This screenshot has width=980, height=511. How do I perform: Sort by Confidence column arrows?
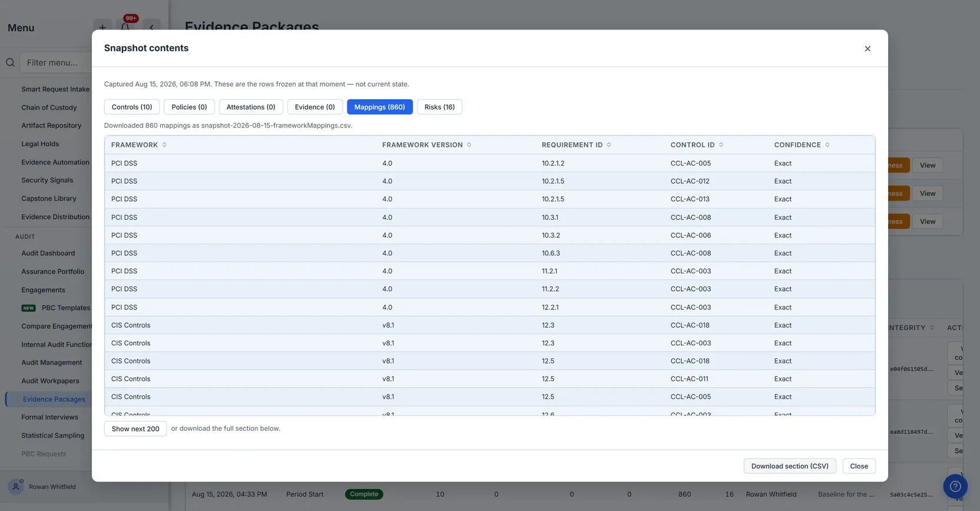point(827,145)
